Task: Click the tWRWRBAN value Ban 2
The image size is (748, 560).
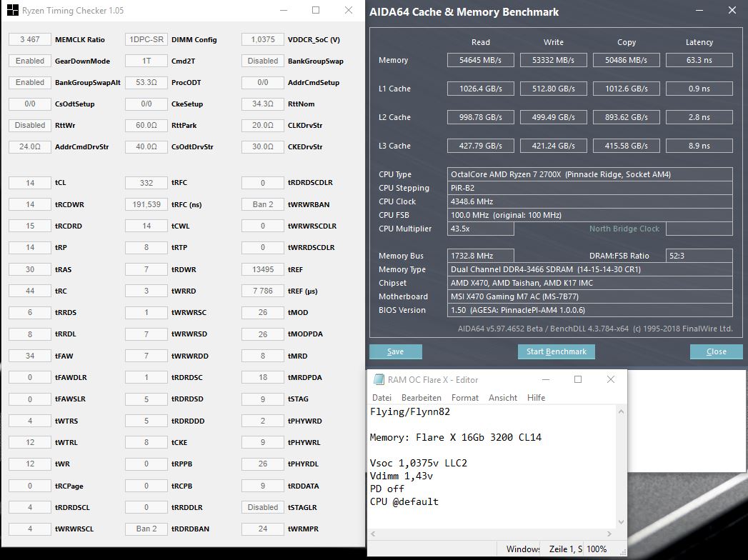Action: [x=262, y=204]
